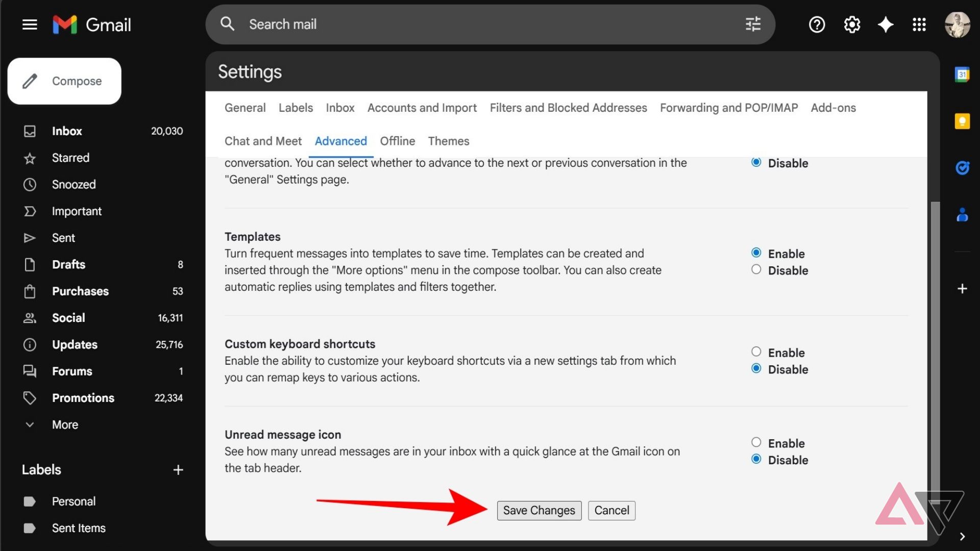Open Google Keep side panel icon

962,121
